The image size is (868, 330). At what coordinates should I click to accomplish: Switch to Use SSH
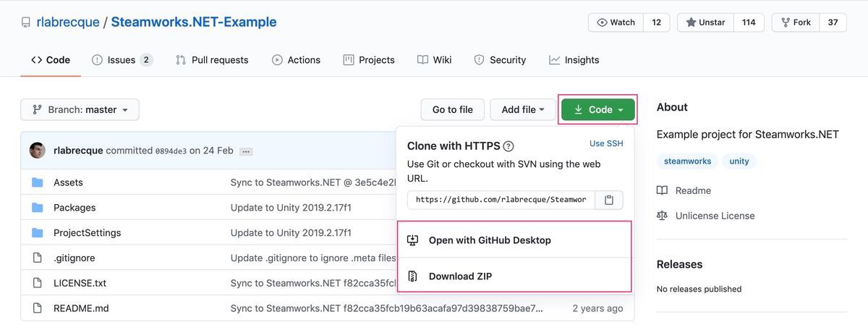coord(606,143)
